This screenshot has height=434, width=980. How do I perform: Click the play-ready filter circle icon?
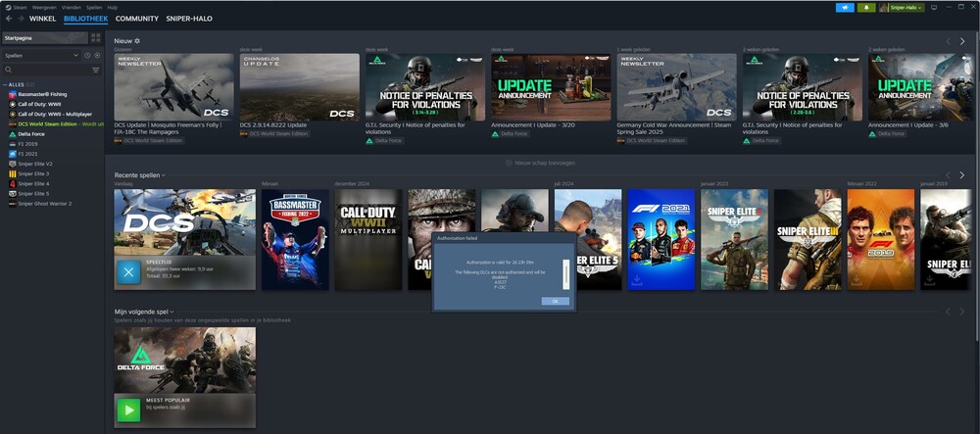tap(97, 56)
